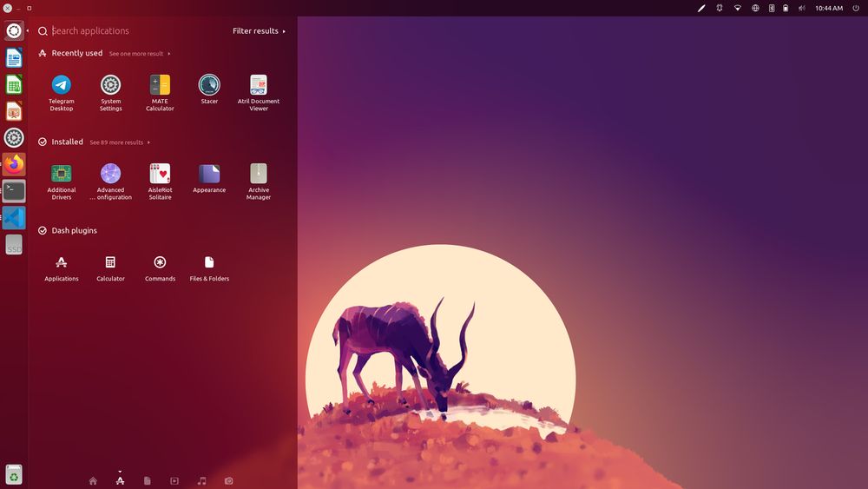Open Atril Document Viewer
The image size is (868, 489).
259,92
